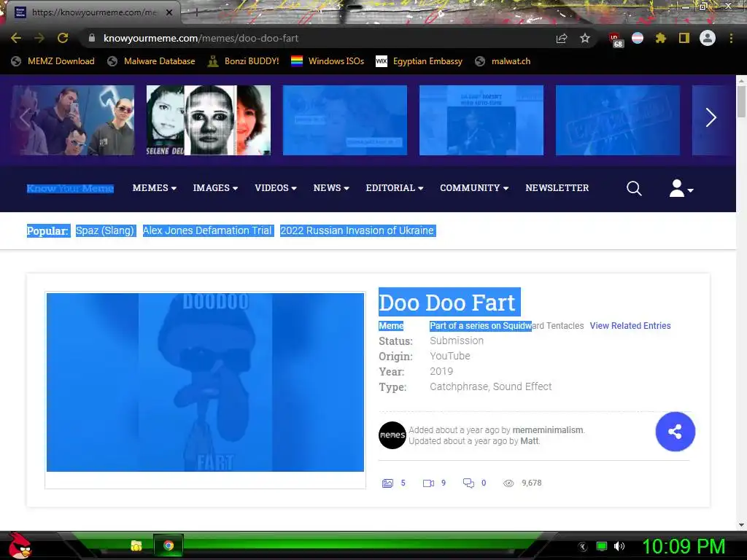Viewport: 747px width, 560px height.
Task: Expand the COMMUNITY dropdown menu
Action: (474, 188)
